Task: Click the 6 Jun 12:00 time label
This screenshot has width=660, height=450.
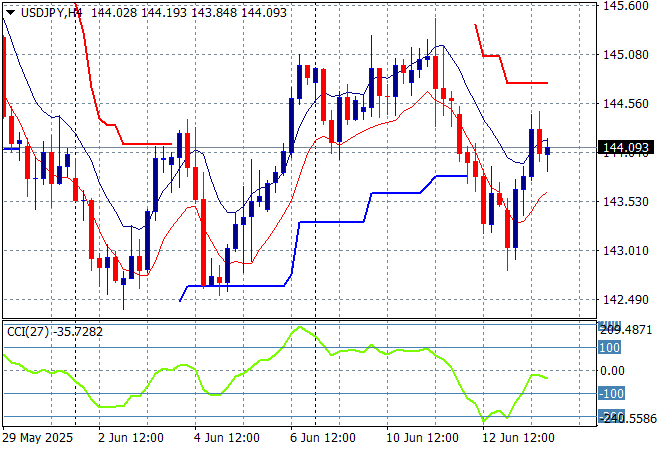Action: coord(322,438)
